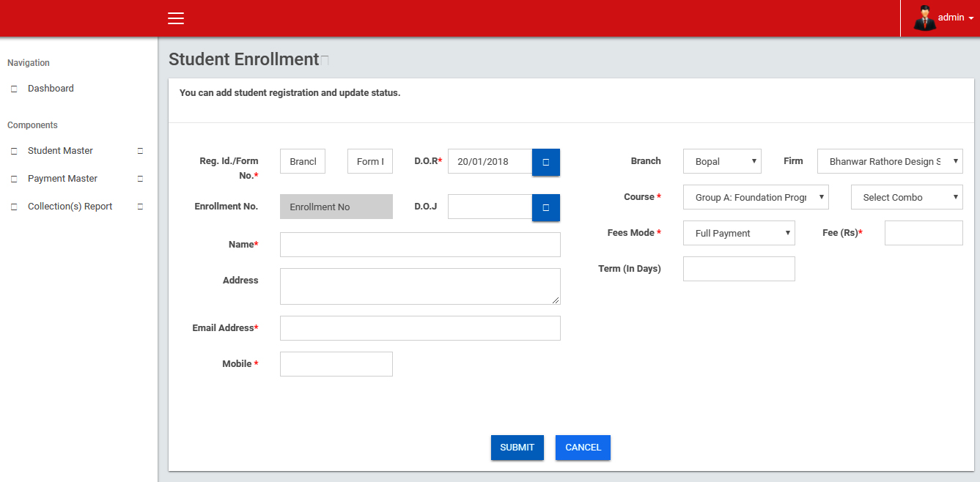Click the Term (In Days) label
This screenshot has height=482, width=980.
tap(630, 269)
